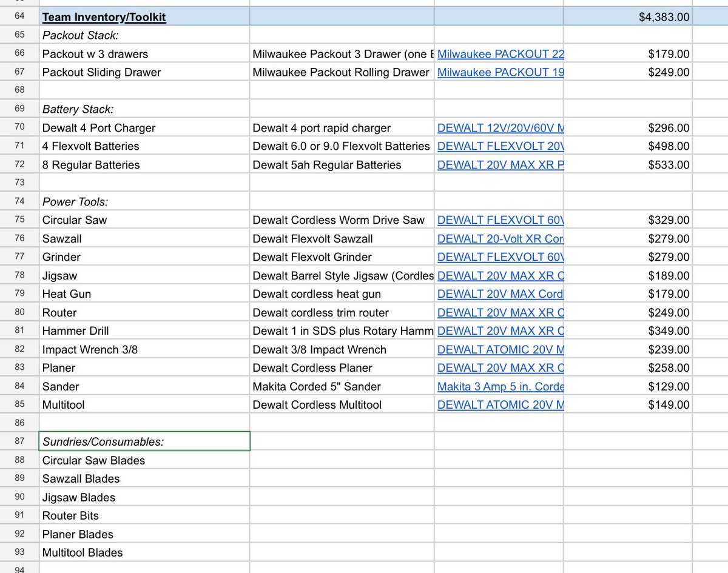Select the Router Bits cell
The height and width of the screenshot is (573, 728).
(144, 515)
